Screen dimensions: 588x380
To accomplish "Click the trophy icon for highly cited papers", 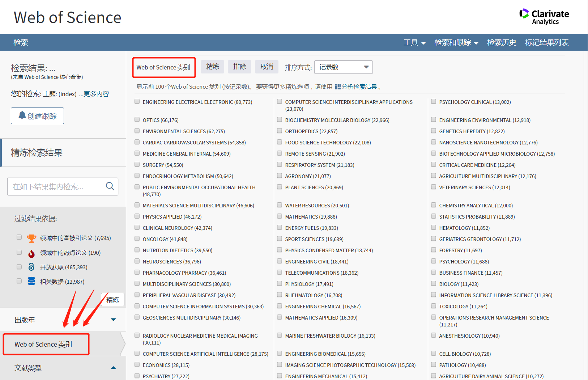I will click(31, 238).
